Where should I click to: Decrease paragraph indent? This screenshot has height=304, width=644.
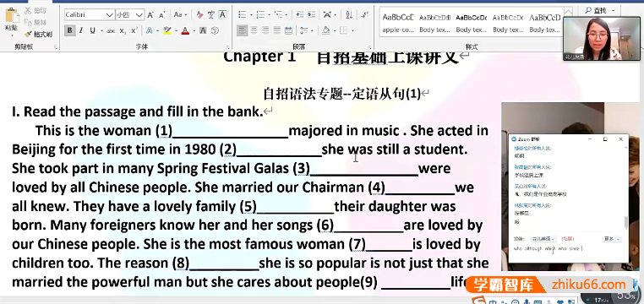(300, 15)
